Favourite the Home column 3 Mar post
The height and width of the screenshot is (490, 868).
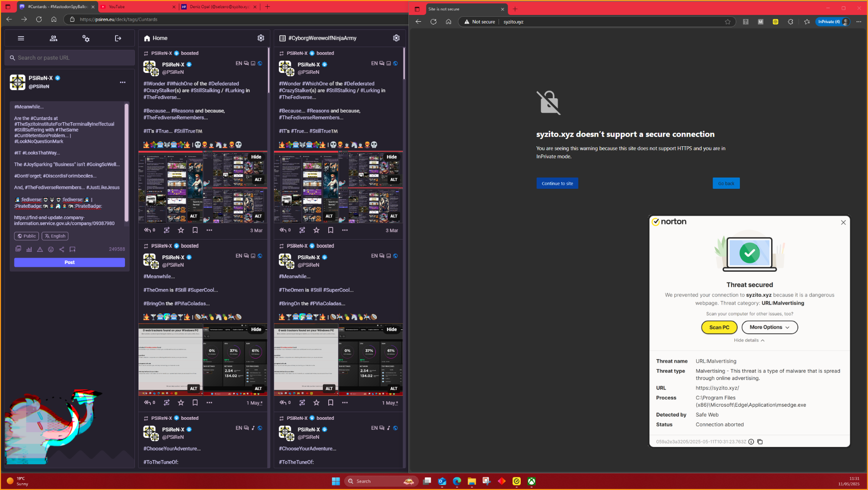pos(181,230)
